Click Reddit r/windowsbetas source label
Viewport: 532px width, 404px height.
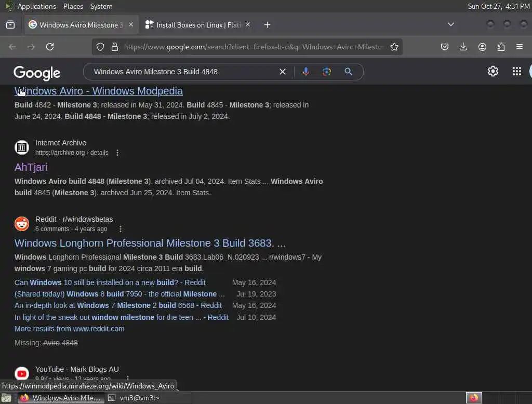pos(74,219)
